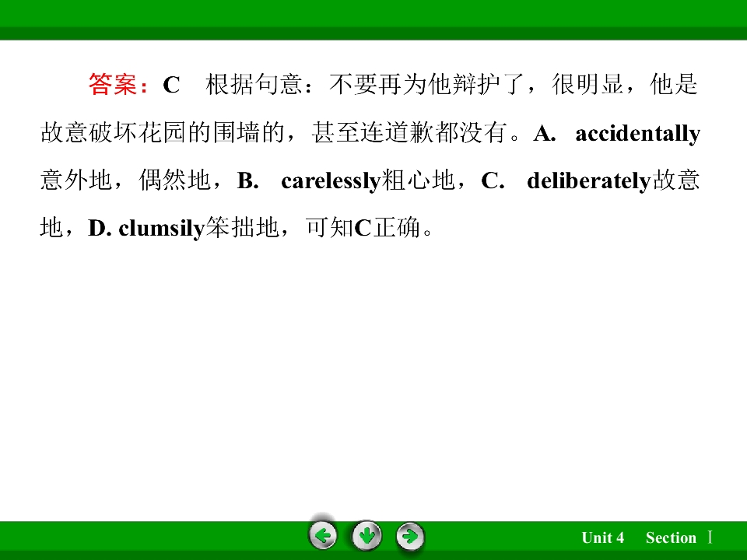
Task: Click the green header bar at top
Action: pos(373,19)
